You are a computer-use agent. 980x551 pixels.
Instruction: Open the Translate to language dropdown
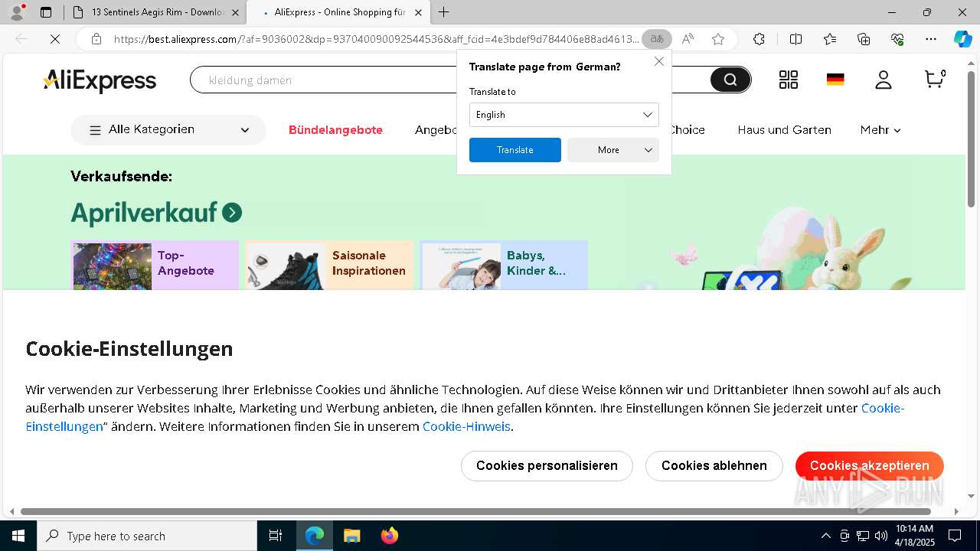tap(563, 115)
